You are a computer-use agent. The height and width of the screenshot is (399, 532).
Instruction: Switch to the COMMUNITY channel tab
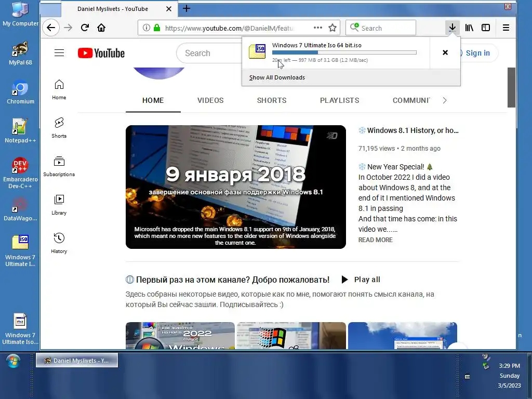pos(411,100)
